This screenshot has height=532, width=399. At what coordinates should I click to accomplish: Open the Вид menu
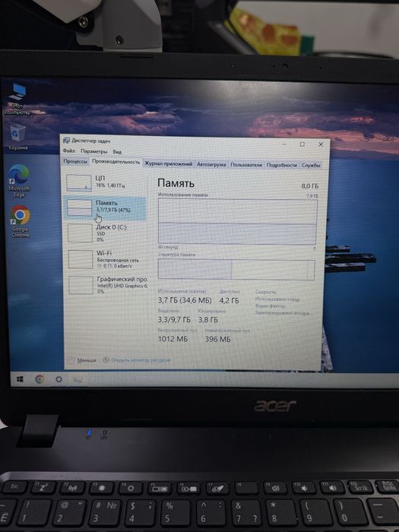coord(117,152)
